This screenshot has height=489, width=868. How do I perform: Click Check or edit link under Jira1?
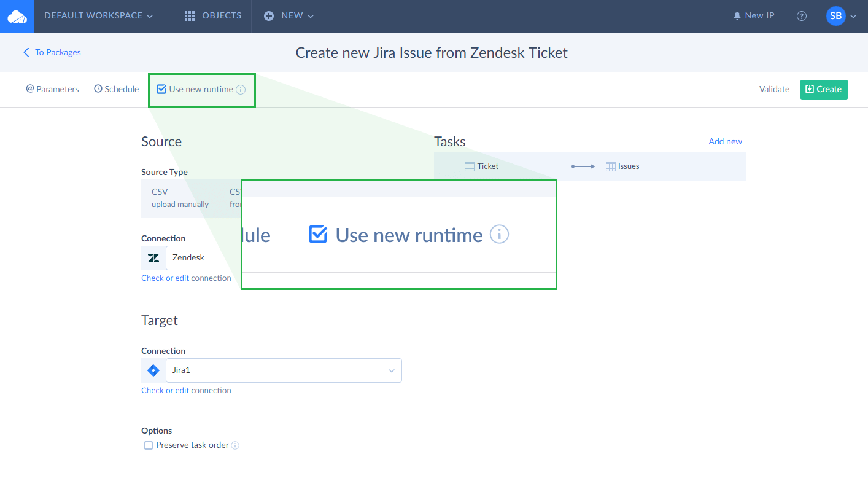[x=165, y=390]
